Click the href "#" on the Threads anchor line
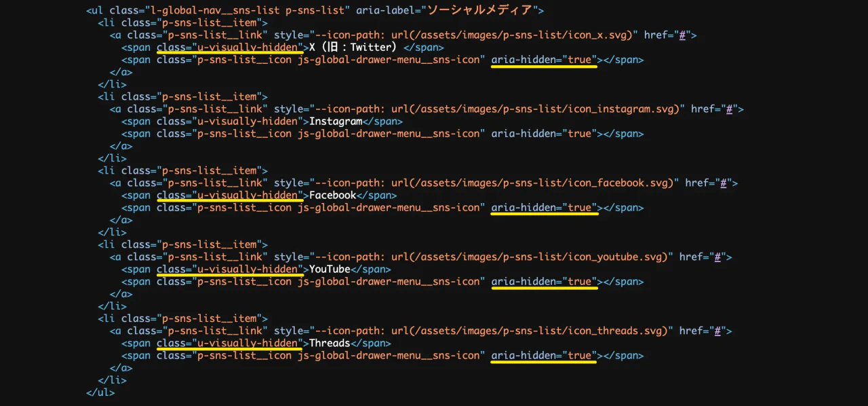This screenshot has height=406, width=868. coord(719,331)
